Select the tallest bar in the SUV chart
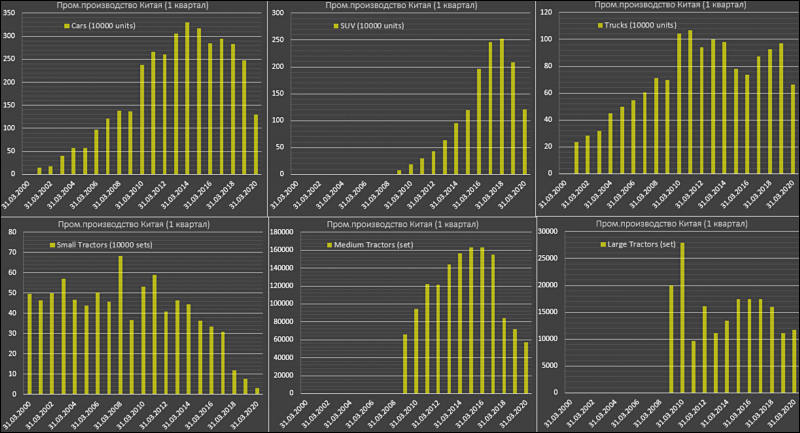The height and width of the screenshot is (433, 800). [x=502, y=106]
